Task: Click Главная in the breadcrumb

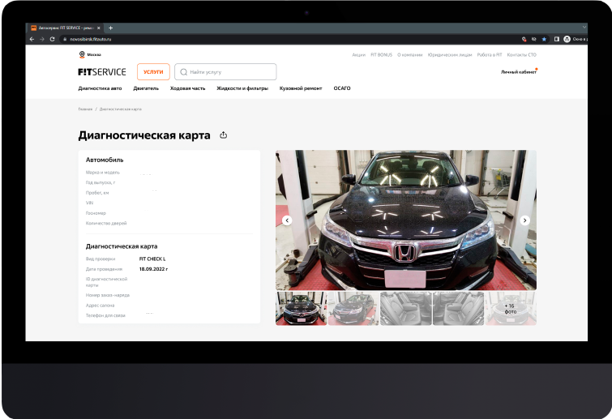Action: [x=85, y=109]
